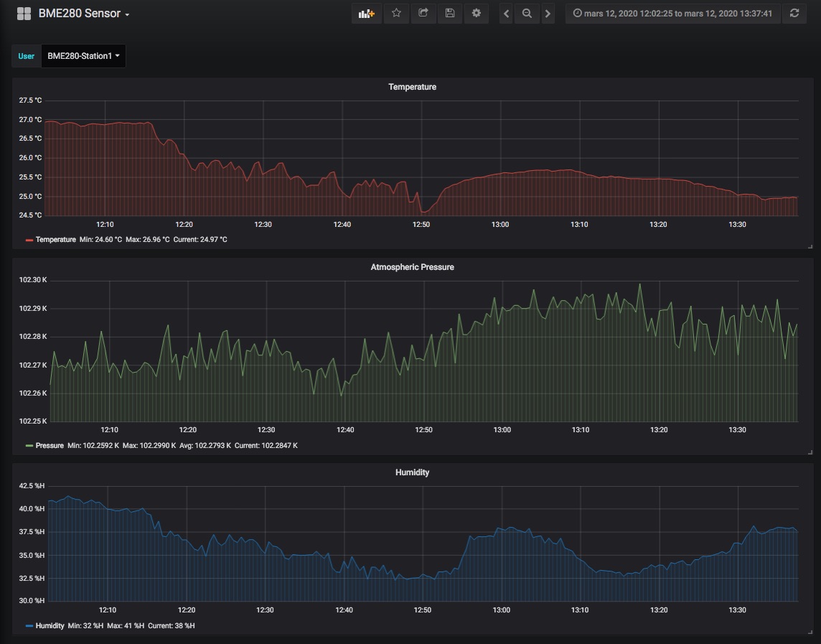821x644 pixels.
Task: Star this dashboard as favorite
Action: click(396, 14)
